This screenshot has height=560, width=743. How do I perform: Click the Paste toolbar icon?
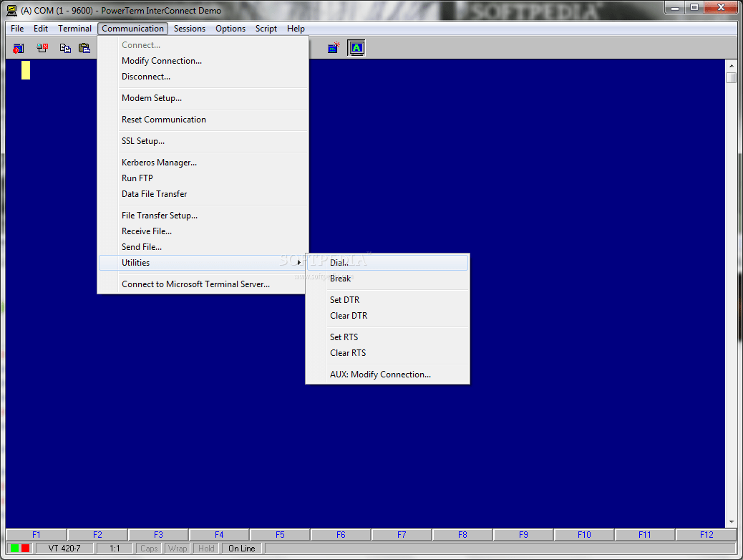point(84,48)
